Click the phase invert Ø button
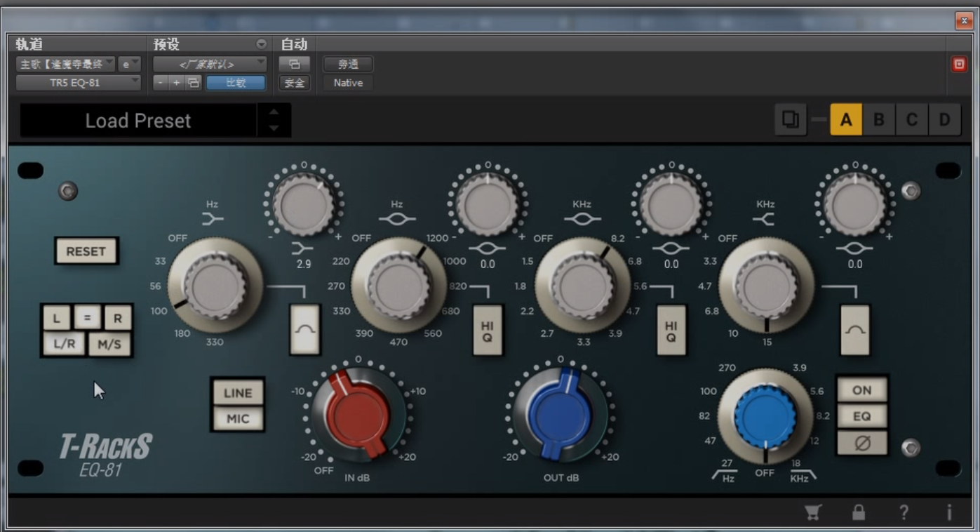Image resolution: width=980 pixels, height=532 pixels. (x=861, y=444)
